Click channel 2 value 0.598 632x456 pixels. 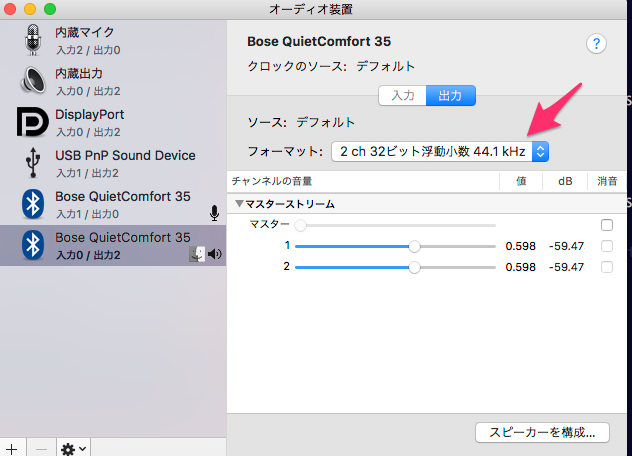(520, 267)
